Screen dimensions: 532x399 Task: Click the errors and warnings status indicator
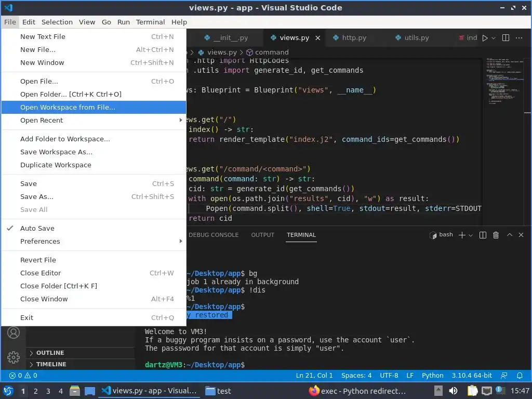(23, 376)
